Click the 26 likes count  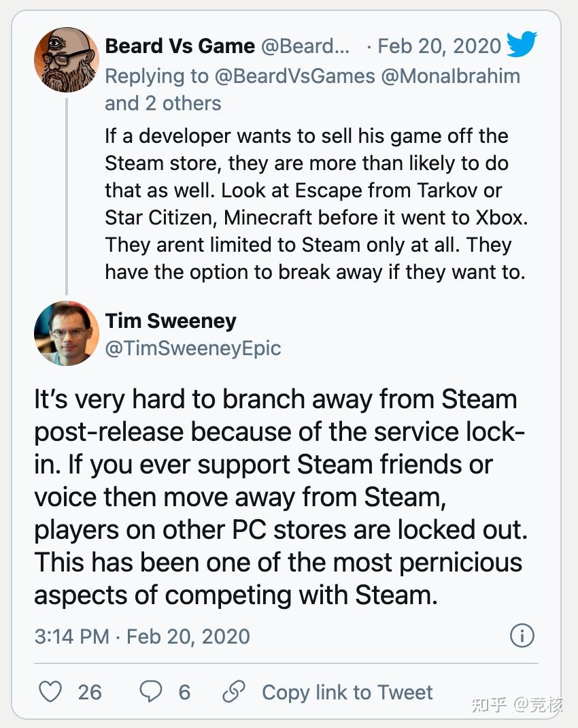(90, 692)
